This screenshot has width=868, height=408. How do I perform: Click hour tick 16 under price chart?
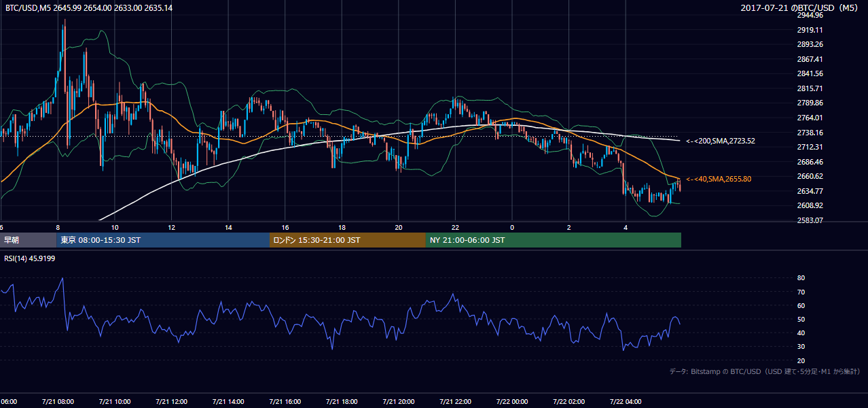285,227
